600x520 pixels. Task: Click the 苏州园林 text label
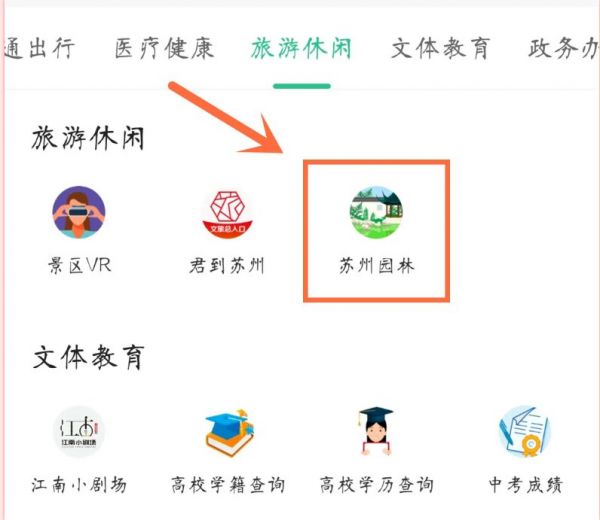click(x=377, y=265)
